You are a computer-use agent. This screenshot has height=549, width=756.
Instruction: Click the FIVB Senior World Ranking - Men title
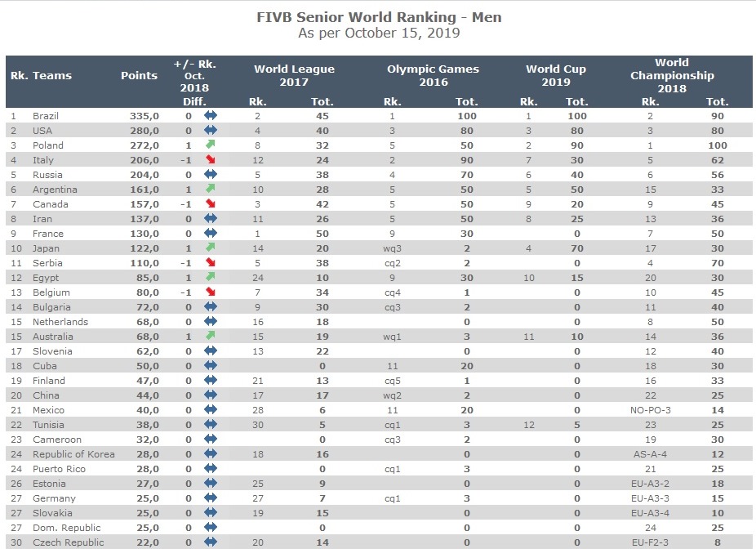379,17
